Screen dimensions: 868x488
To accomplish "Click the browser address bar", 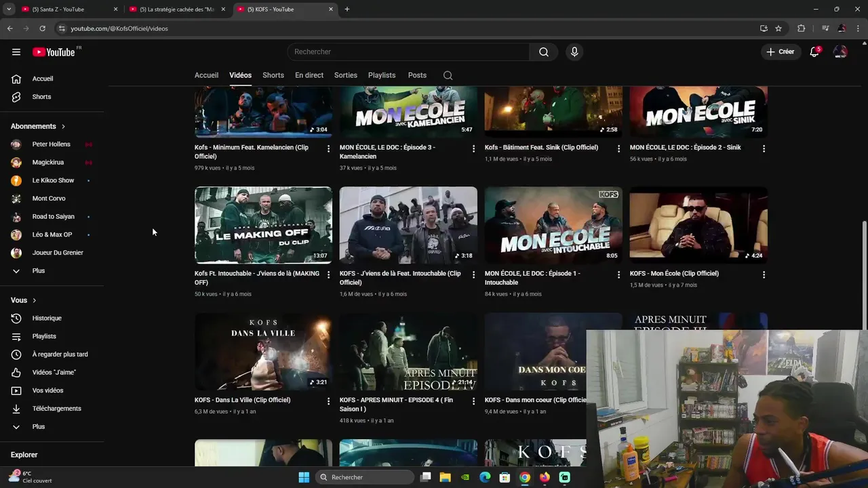I will 407,28.
